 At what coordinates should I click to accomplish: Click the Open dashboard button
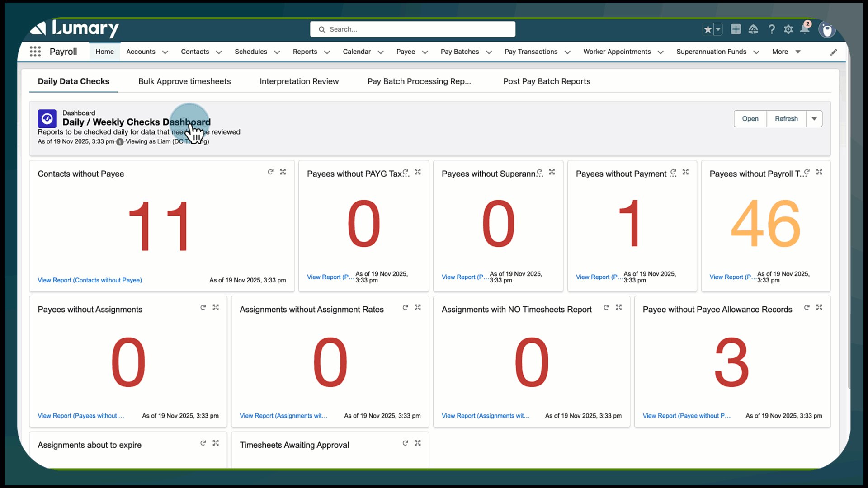(x=750, y=119)
